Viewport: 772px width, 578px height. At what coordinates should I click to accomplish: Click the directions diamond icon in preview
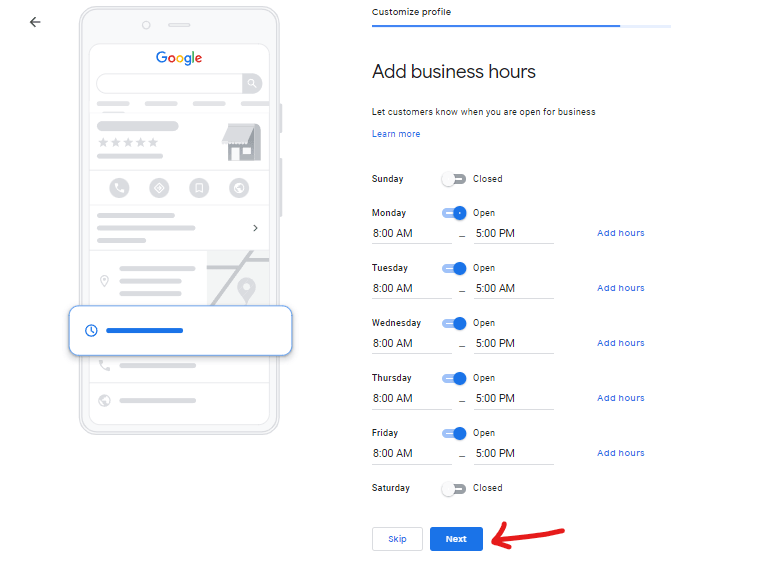[159, 188]
